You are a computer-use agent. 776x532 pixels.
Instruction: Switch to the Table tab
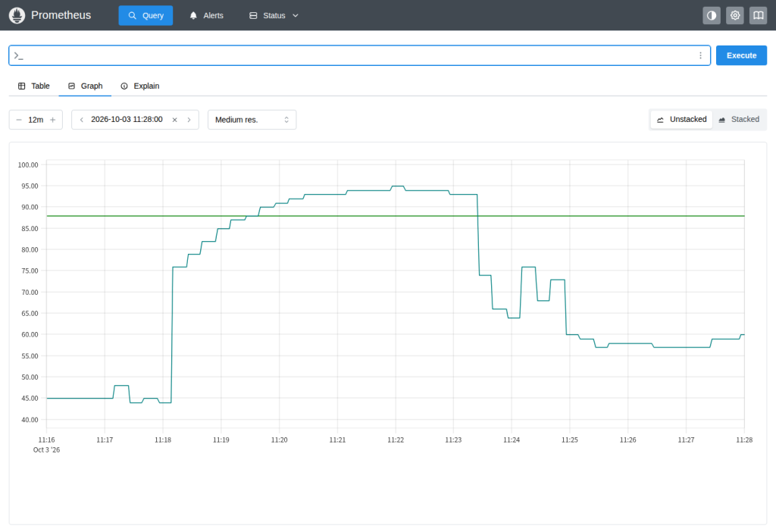[33, 86]
